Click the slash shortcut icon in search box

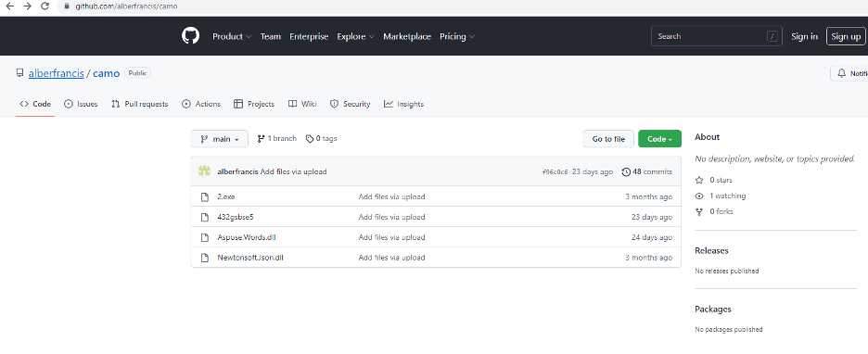coord(772,36)
